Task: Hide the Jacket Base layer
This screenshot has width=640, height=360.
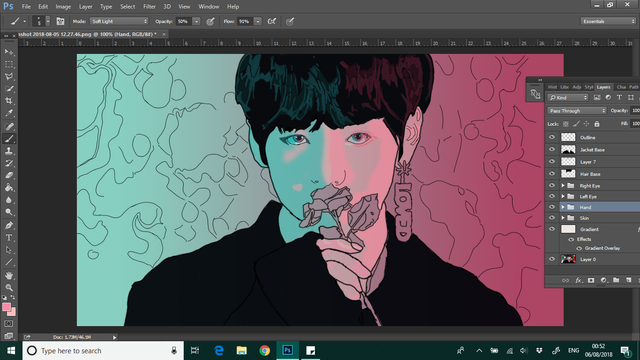Action: (x=552, y=149)
